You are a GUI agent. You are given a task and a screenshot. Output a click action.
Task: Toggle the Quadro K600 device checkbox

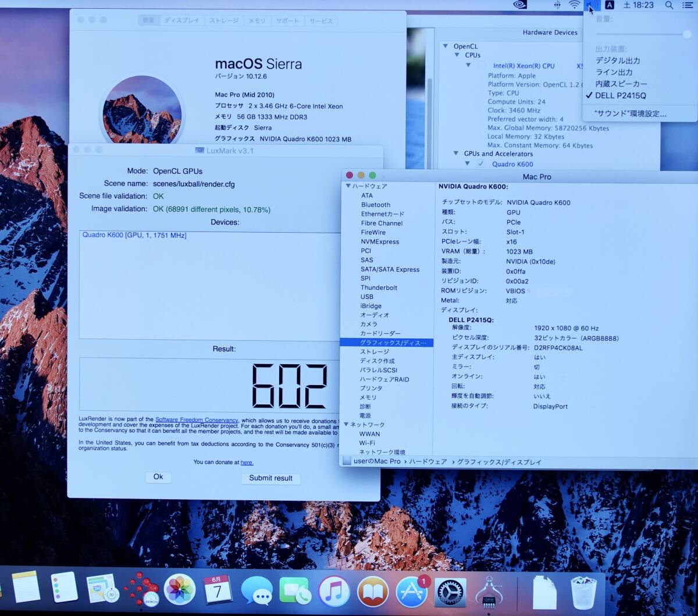coord(480,164)
